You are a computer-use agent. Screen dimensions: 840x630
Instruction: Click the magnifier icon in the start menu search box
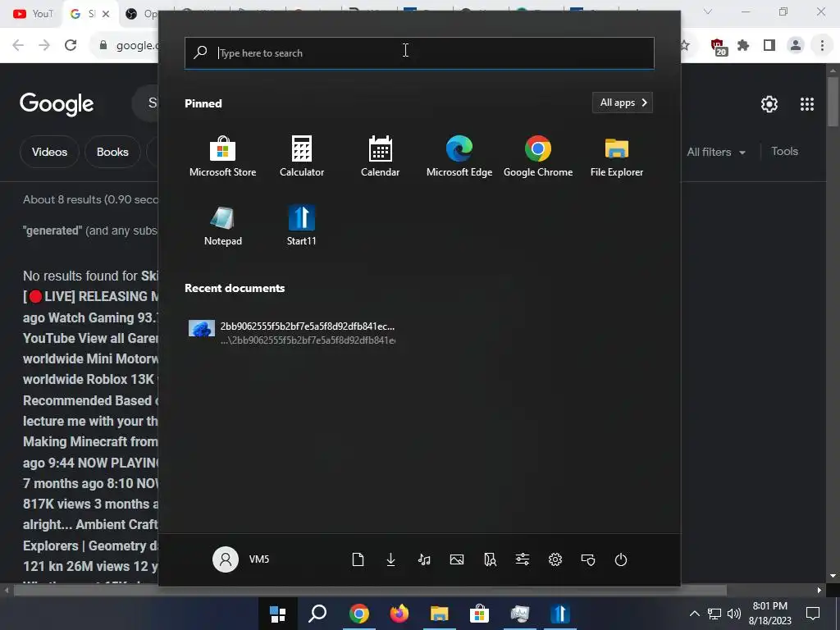click(x=200, y=52)
